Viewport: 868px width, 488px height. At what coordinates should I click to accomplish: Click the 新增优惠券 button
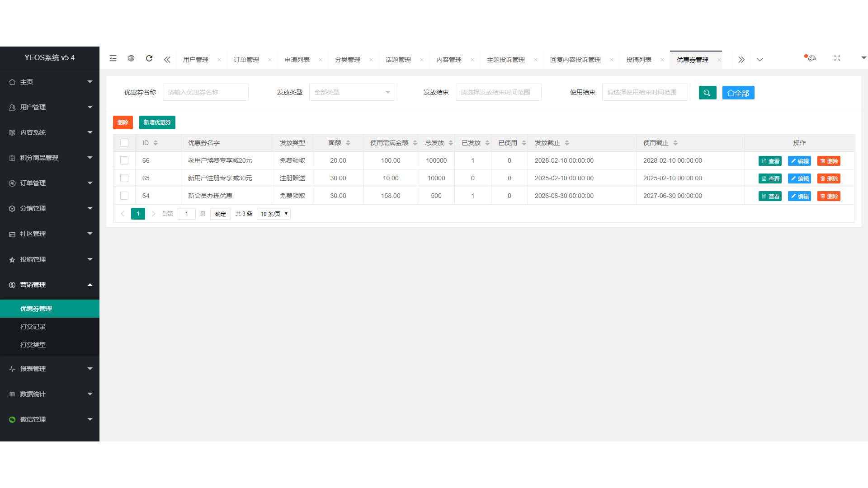[x=157, y=122]
